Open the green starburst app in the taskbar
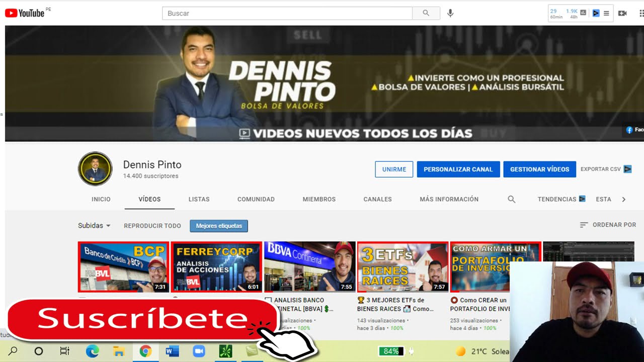 225,351
